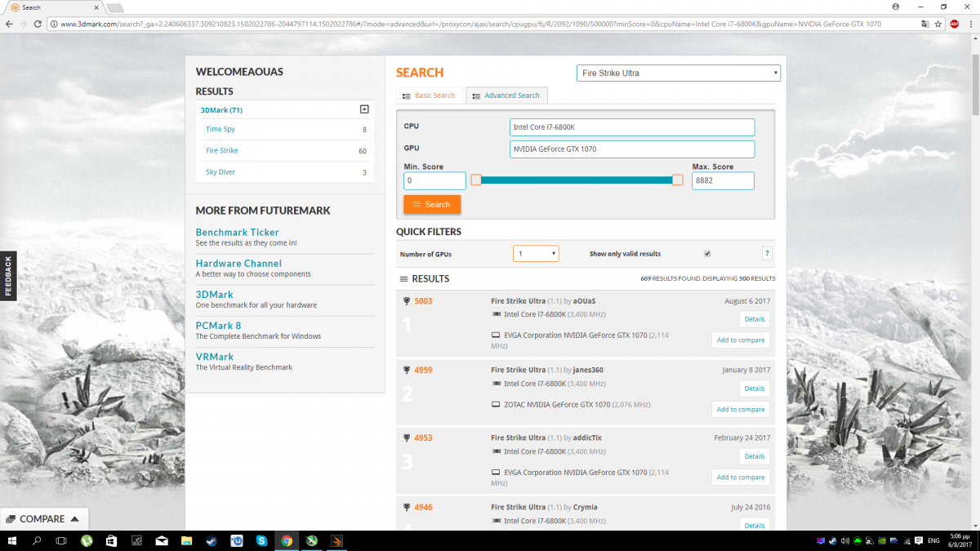Screen dimensions: 980x551
Task: Click the Steam icon in system tray
Action: point(833,540)
